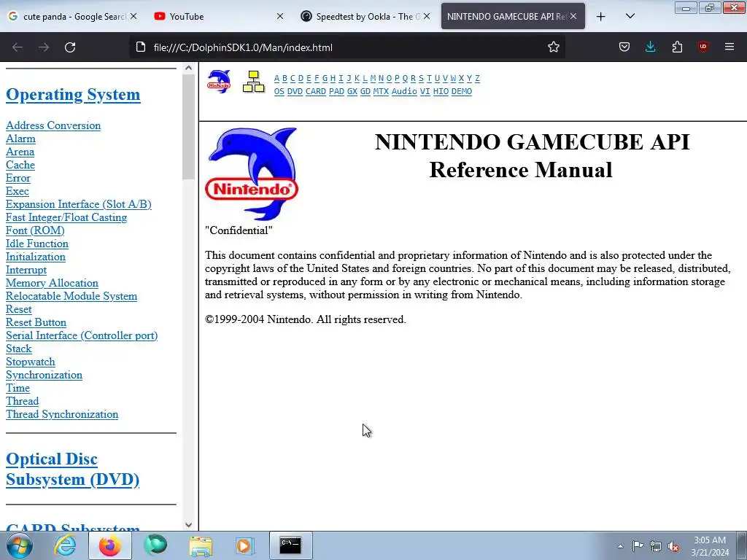
Task: Click the muted volume tray icon
Action: pyautogui.click(x=673, y=546)
